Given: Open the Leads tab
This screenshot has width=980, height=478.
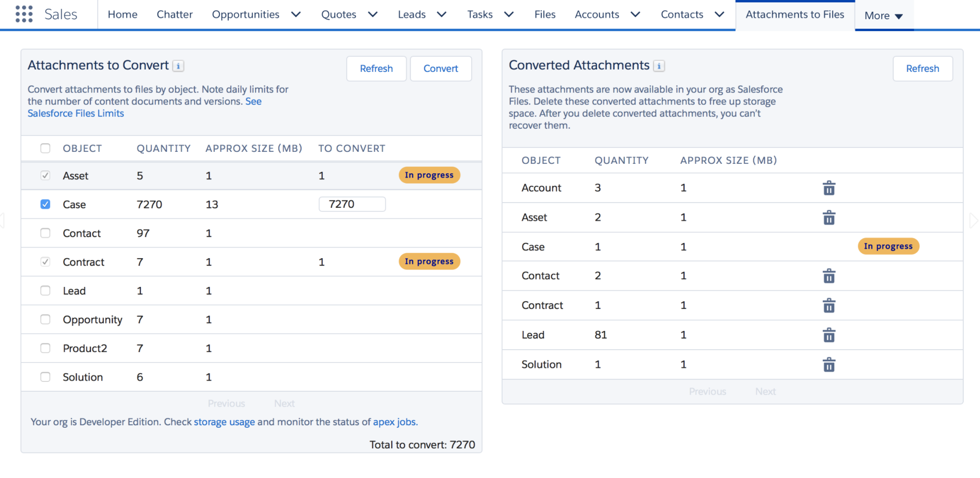Looking at the screenshot, I should (411, 15).
